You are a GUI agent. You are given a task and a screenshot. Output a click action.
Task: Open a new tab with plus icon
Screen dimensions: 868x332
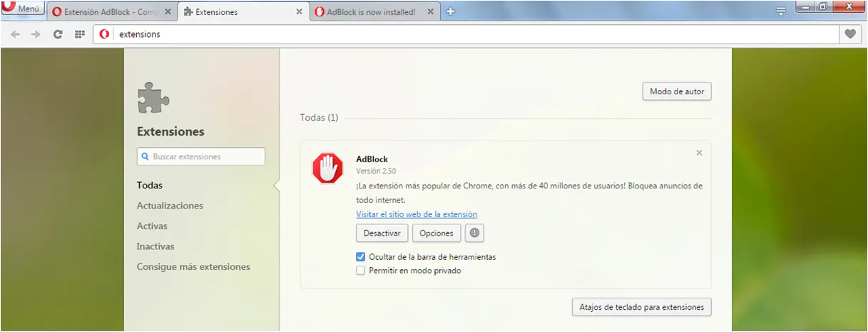pyautogui.click(x=451, y=11)
